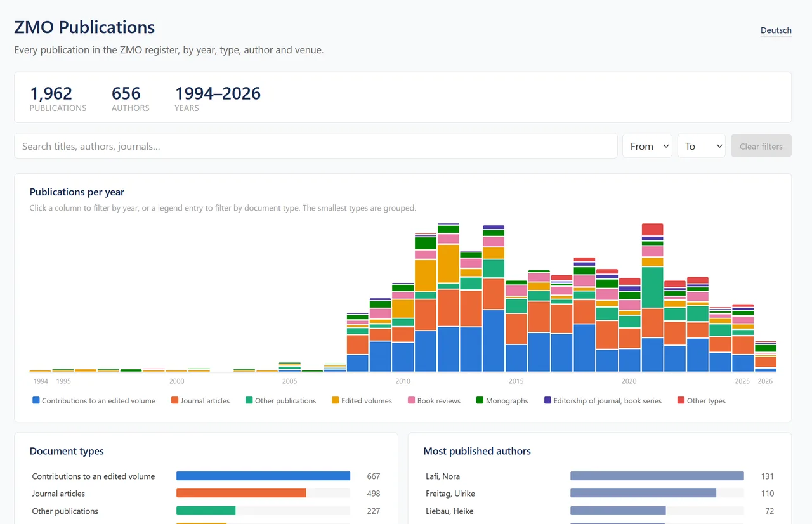Click the 1,962 publications stat
The height and width of the screenshot is (524, 812).
[x=58, y=98]
